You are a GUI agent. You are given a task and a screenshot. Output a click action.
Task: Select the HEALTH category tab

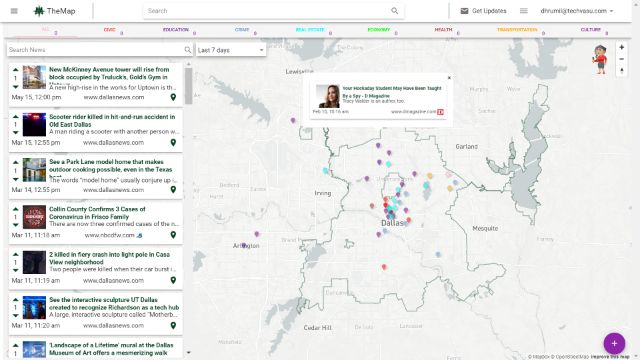443,30
